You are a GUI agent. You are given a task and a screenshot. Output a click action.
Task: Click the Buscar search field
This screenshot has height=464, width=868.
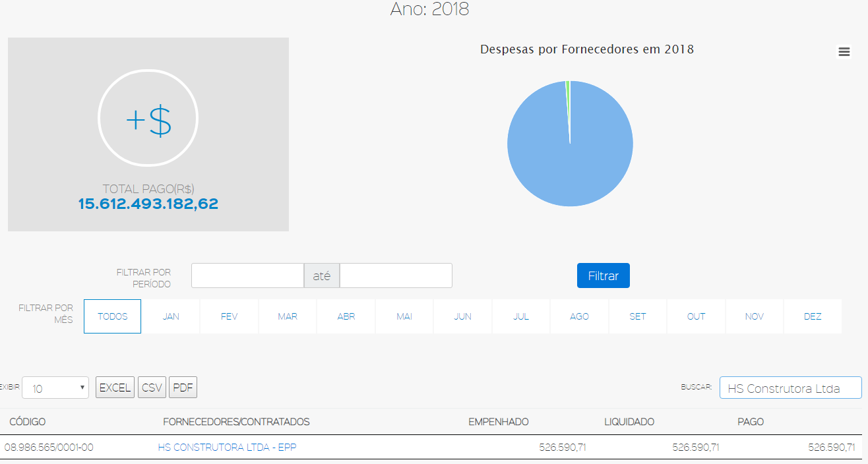(790, 388)
